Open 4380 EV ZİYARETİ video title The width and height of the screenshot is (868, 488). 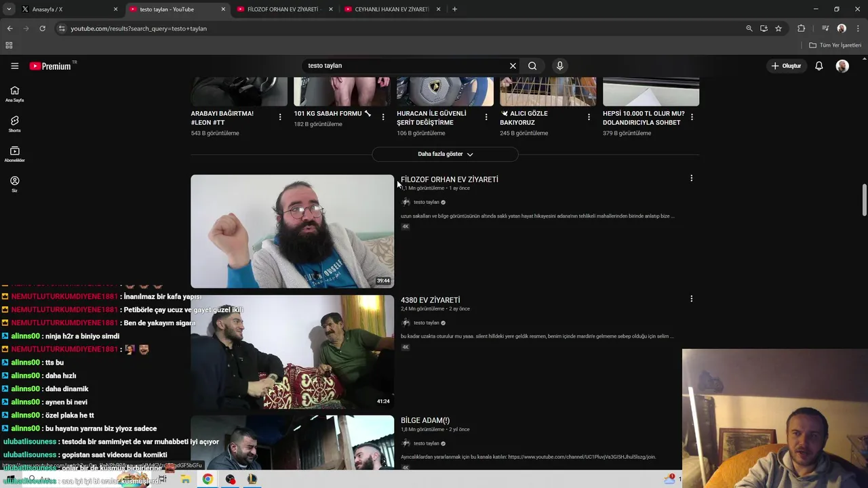tap(431, 300)
